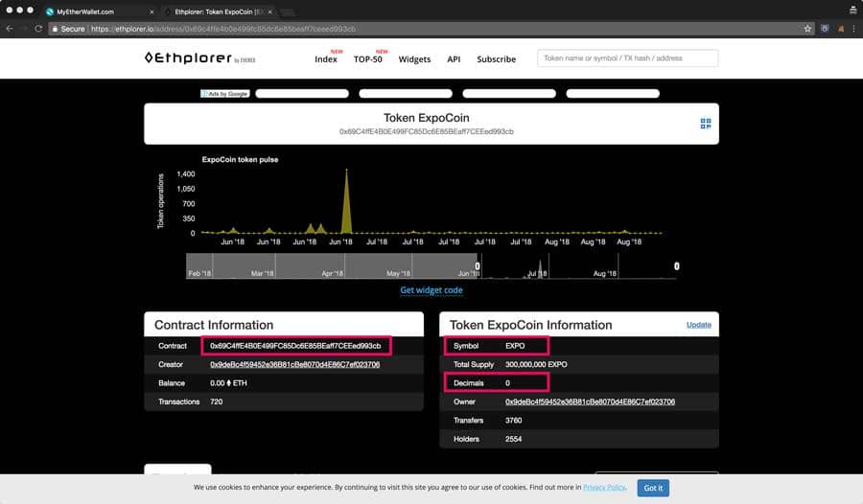Select the Ethplorer Token ExpoCoin tab

pos(219,11)
